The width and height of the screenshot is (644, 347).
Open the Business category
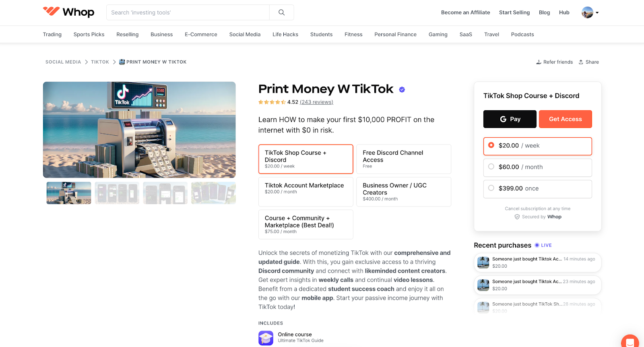162,35
